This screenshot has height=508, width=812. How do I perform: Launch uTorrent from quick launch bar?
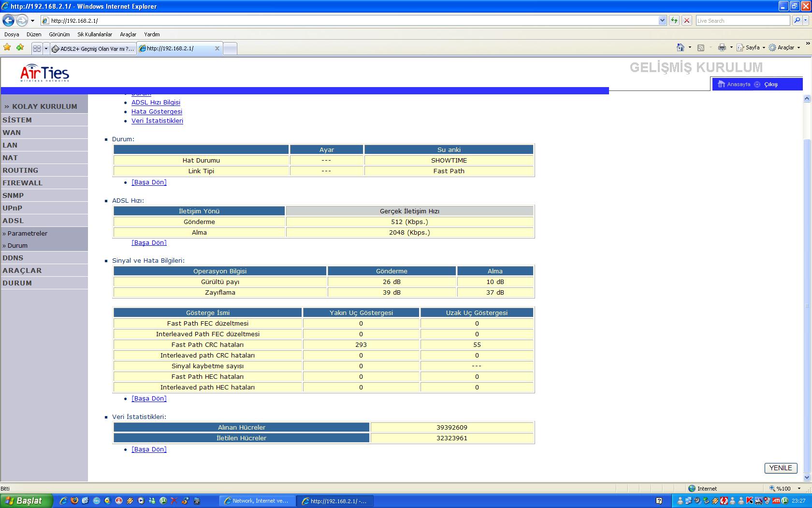click(x=163, y=501)
